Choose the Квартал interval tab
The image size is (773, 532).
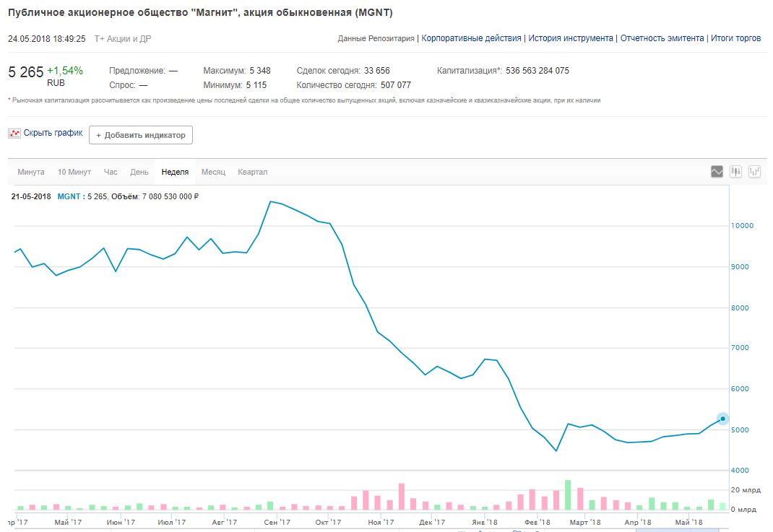253,173
